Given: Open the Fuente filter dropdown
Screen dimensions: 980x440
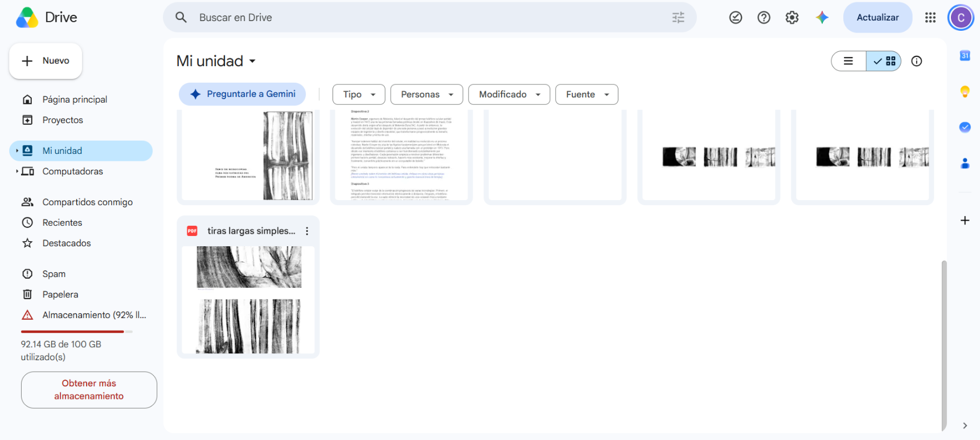Looking at the screenshot, I should pyautogui.click(x=587, y=95).
